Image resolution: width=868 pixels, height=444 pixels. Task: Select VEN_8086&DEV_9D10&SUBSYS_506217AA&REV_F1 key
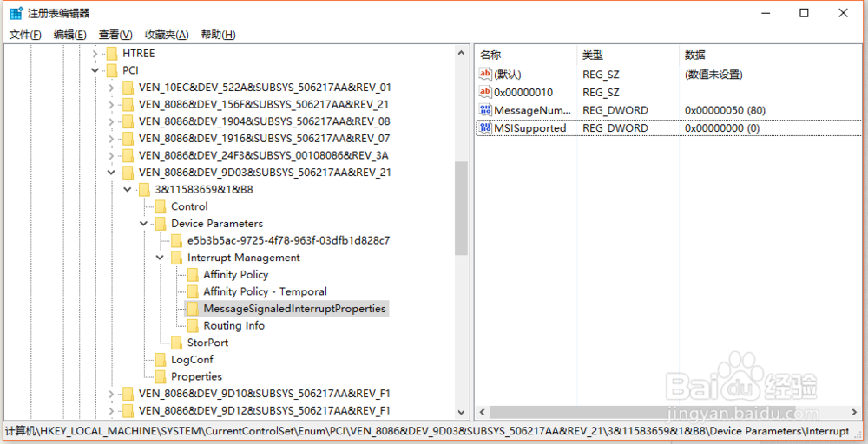(265, 394)
